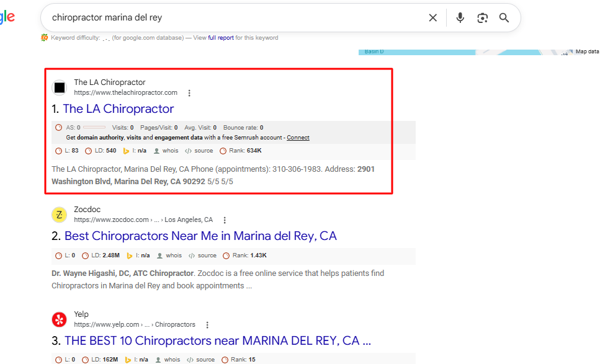Open Google Lens image search icon

tap(482, 17)
